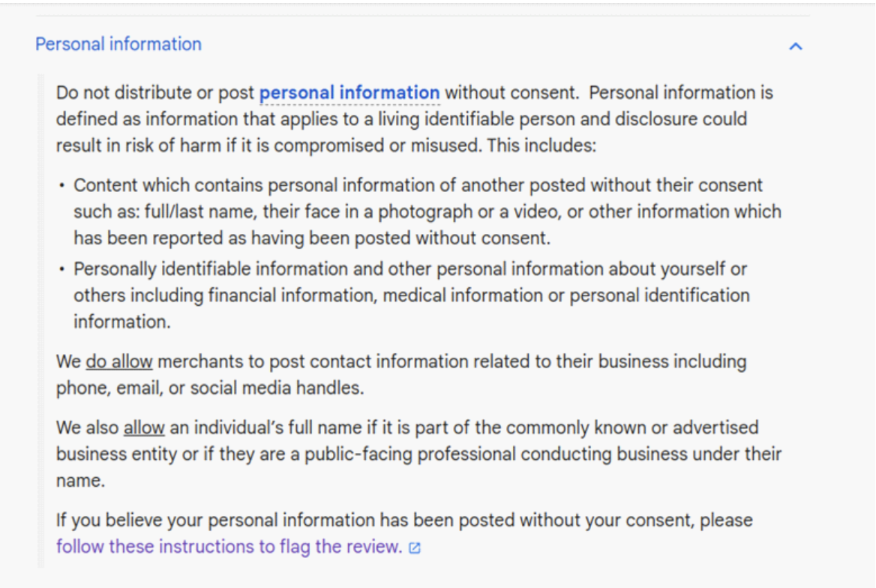This screenshot has width=876, height=588.
Task: Click the paragraph about an individual's full name
Action: click(417, 454)
